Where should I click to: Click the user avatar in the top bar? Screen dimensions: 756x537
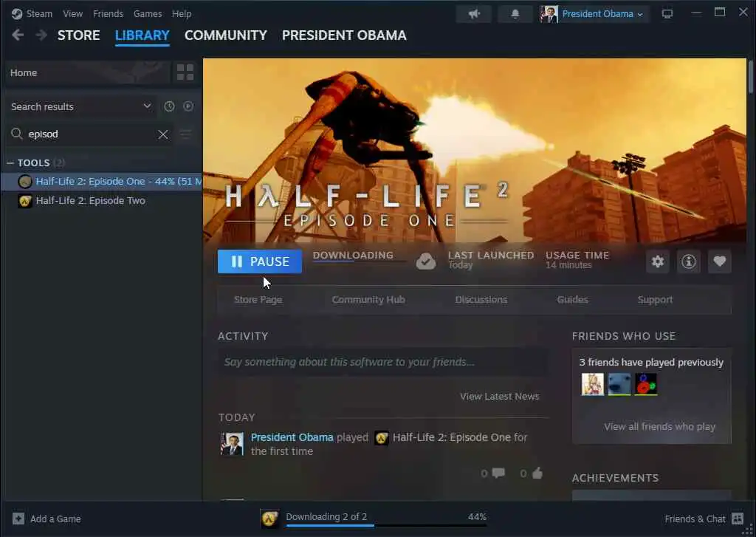pos(549,14)
